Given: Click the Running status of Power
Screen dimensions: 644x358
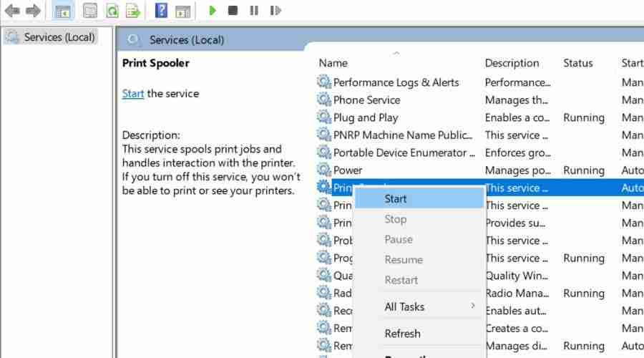Looking at the screenshot, I should (584, 170).
